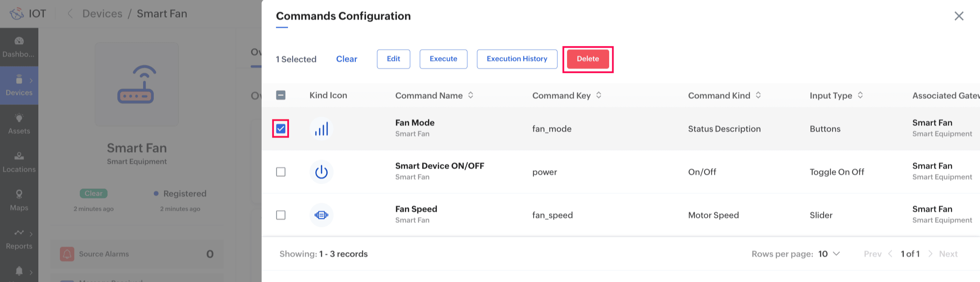Select Devices in the sidebar menu

click(19, 86)
